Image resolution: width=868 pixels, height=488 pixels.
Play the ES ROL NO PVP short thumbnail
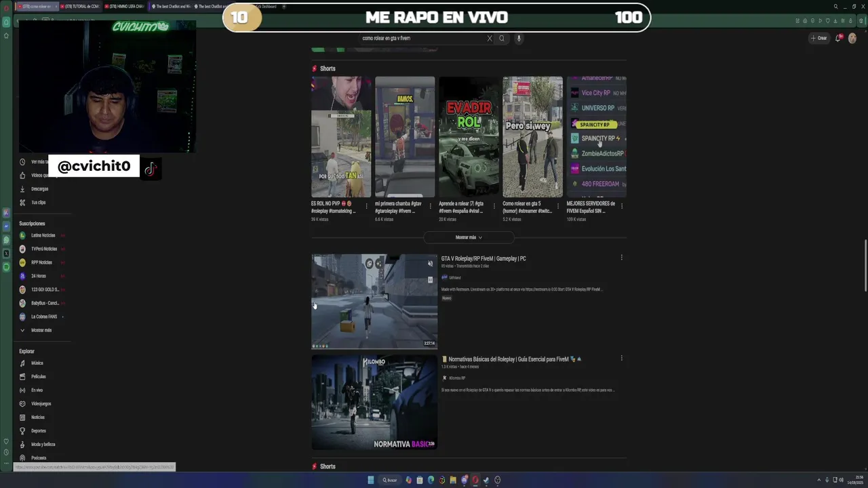coord(341,137)
